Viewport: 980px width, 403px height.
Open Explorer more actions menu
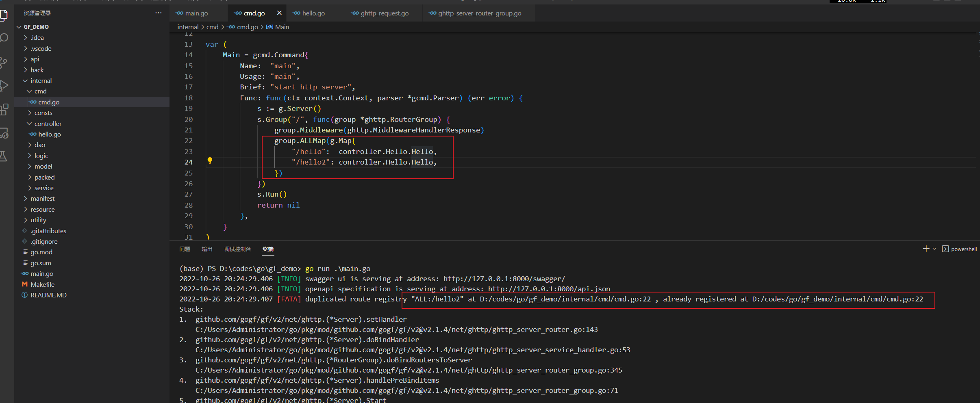(158, 13)
